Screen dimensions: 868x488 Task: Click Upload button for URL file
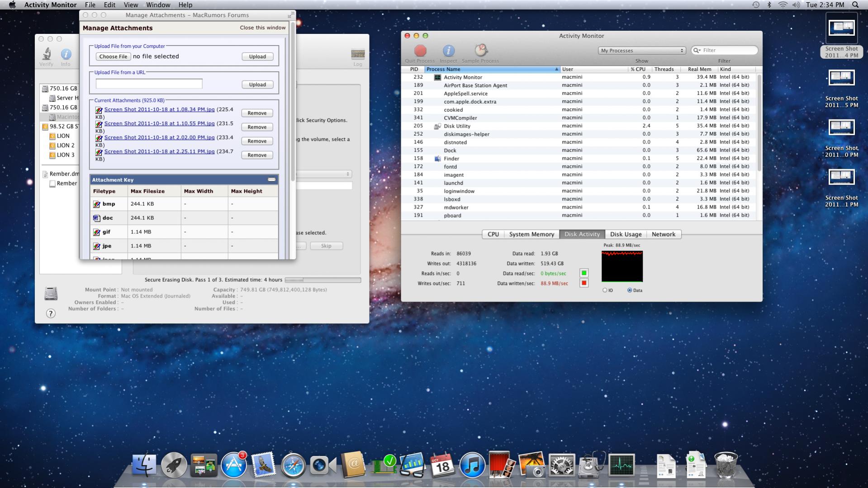tap(257, 85)
